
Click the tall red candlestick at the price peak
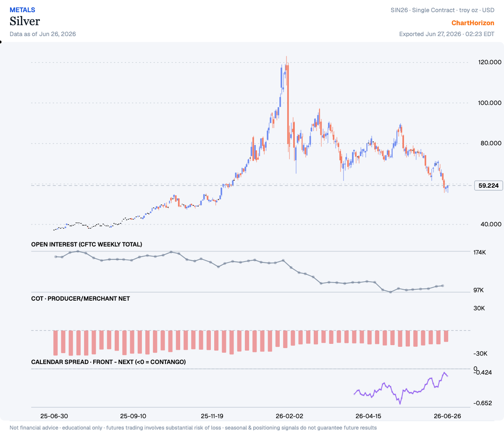pyautogui.click(x=288, y=104)
